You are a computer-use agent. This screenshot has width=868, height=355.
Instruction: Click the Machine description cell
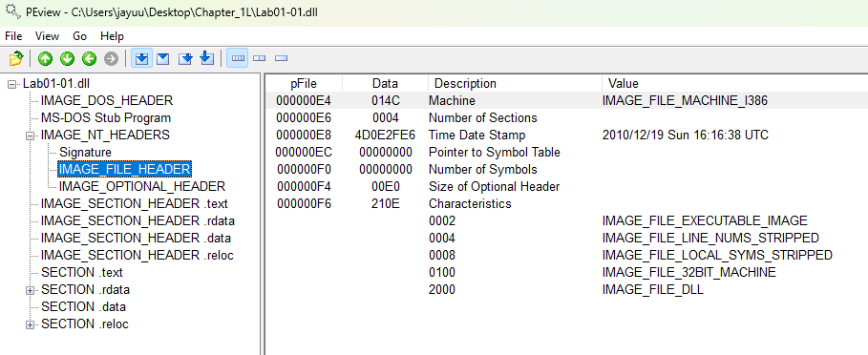[452, 101]
